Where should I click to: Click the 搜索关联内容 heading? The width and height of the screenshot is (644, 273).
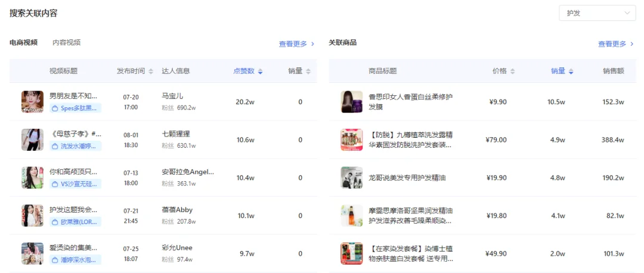click(33, 13)
